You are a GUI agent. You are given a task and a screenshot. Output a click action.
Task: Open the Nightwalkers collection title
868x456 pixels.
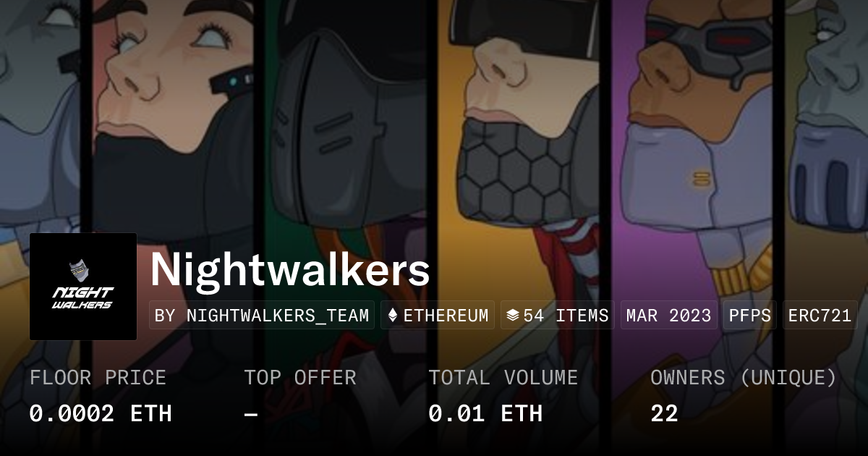[x=290, y=270]
